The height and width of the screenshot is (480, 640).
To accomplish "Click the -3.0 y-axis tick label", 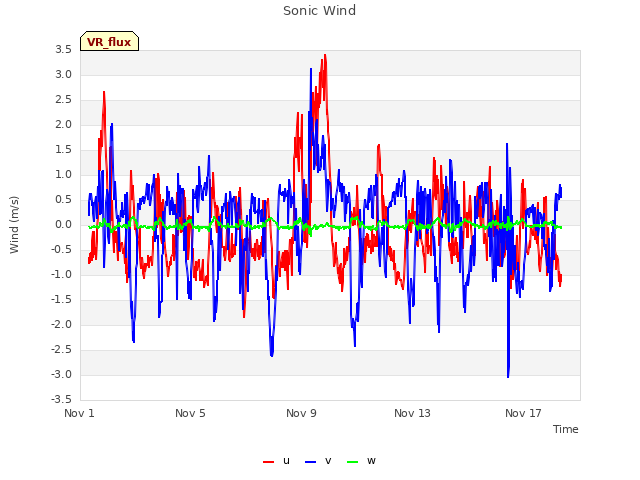I will tap(61, 375).
